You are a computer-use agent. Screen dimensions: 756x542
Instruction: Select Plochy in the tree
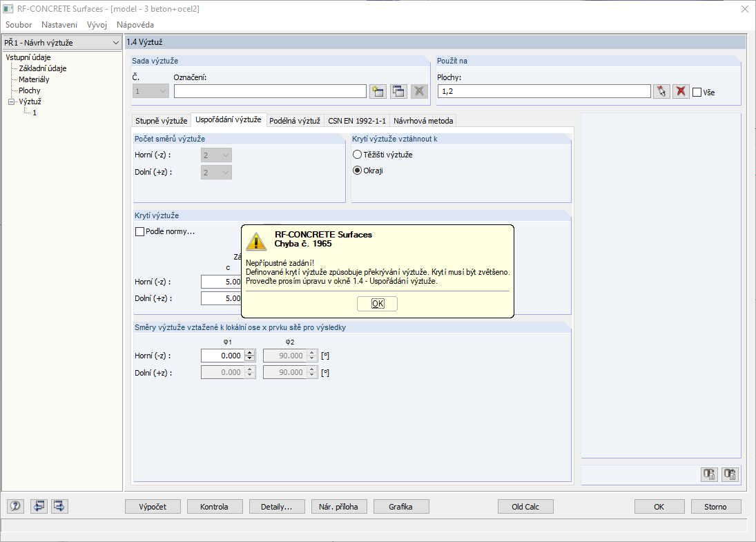(x=30, y=90)
